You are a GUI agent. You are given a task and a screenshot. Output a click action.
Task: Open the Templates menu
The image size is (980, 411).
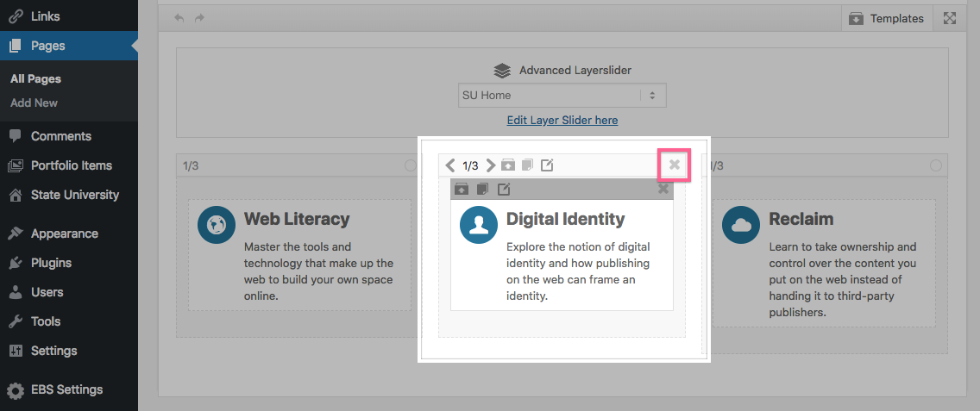pos(887,19)
